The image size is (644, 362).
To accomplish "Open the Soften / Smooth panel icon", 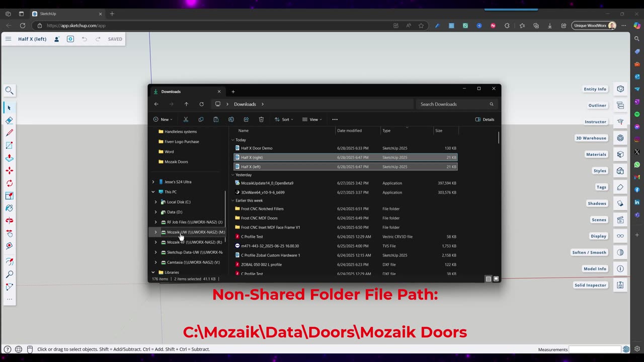I will coord(620,252).
